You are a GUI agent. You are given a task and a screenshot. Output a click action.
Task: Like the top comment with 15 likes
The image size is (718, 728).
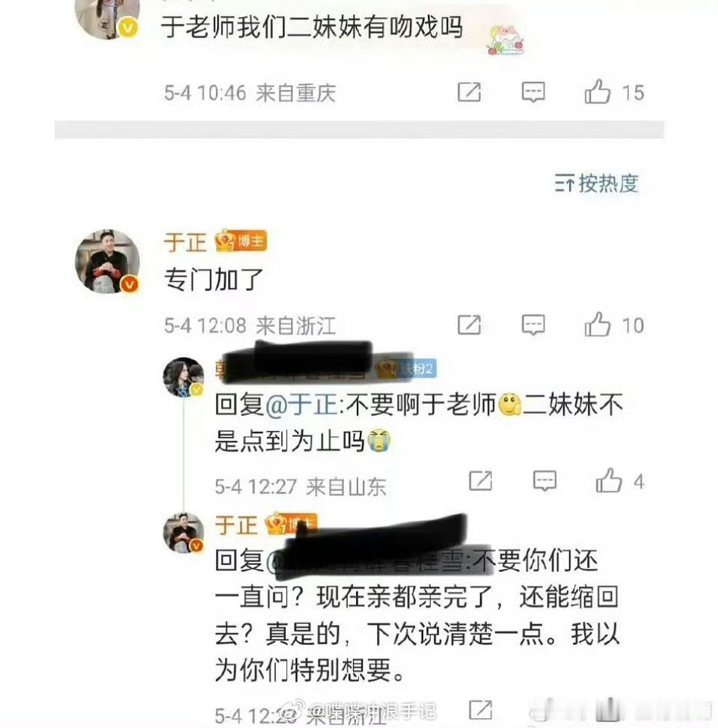[598, 91]
